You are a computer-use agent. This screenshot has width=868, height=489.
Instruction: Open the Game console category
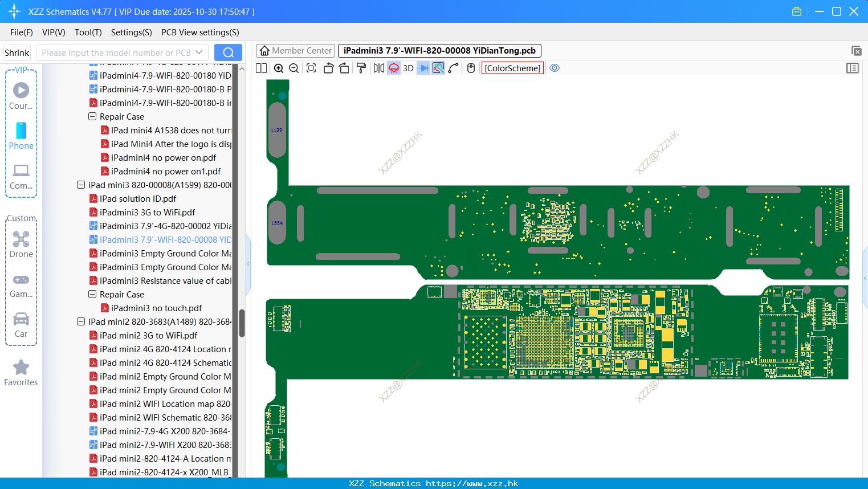21,285
